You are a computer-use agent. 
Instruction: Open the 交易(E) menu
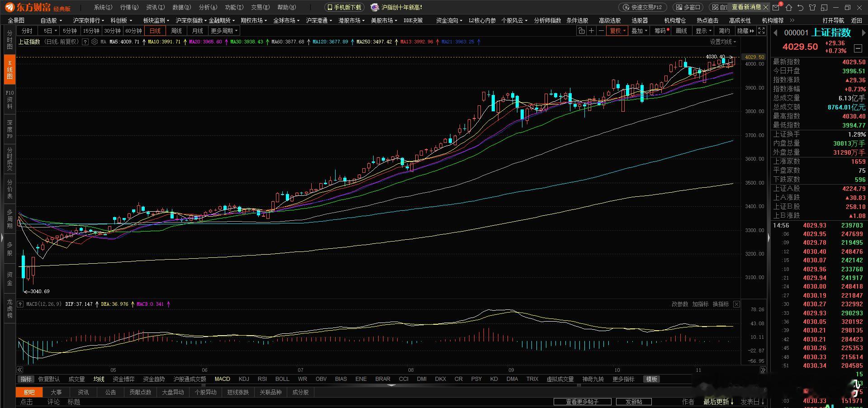tap(261, 7)
